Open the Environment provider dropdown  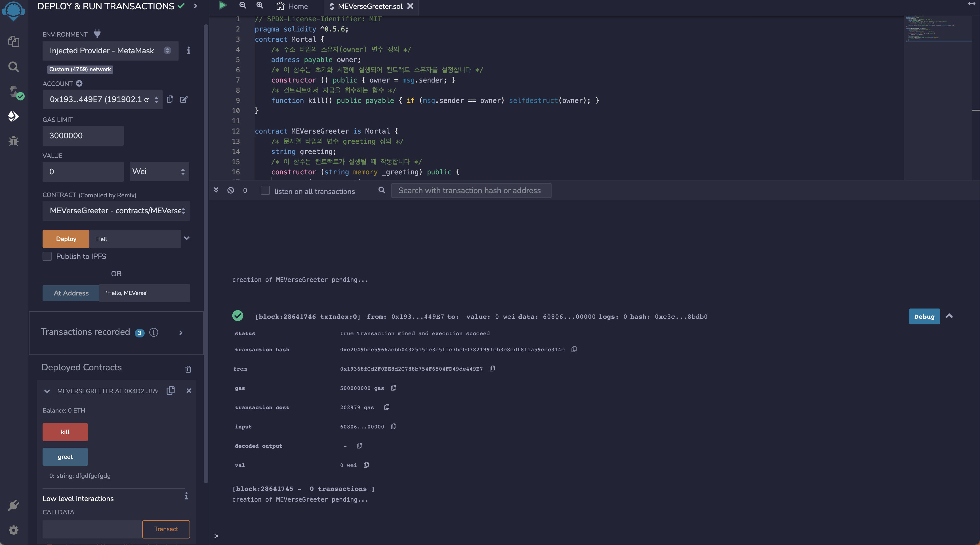110,50
